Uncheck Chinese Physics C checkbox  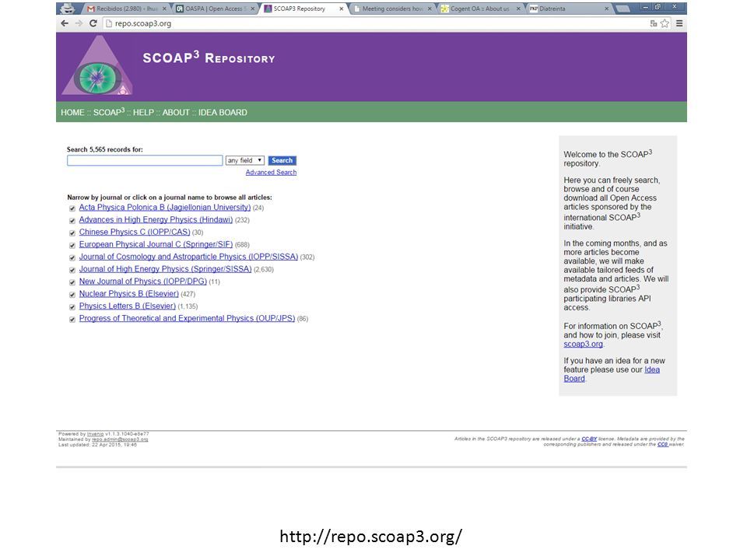pos(72,233)
